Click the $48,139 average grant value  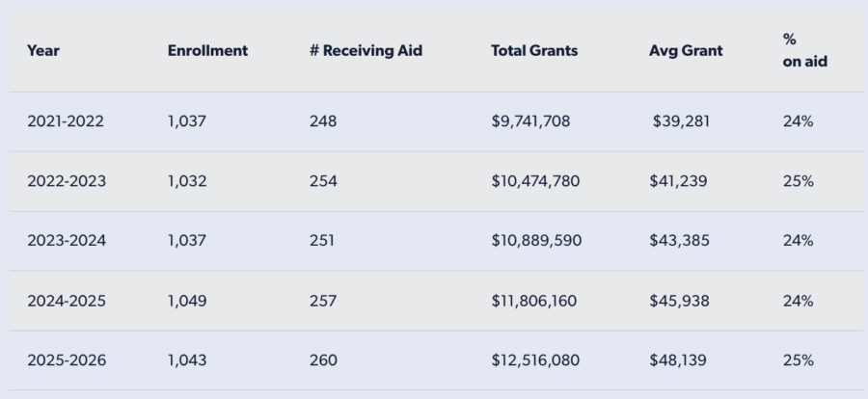click(x=678, y=360)
